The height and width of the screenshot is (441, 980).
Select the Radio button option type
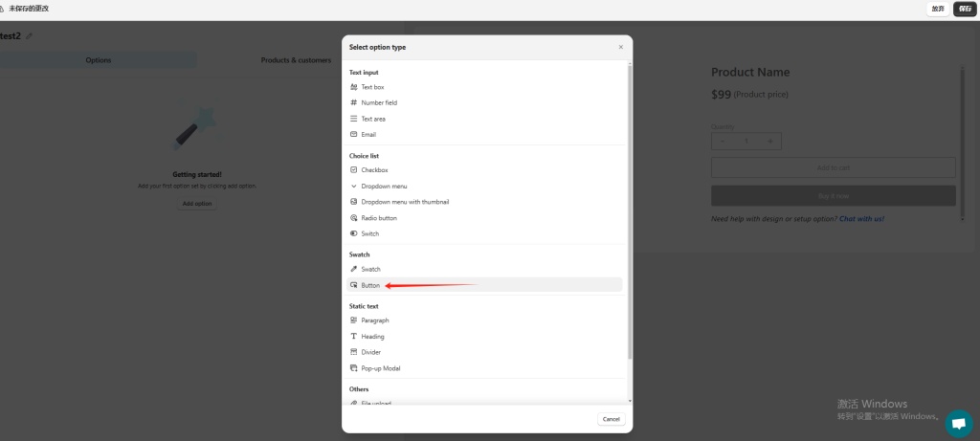click(379, 218)
